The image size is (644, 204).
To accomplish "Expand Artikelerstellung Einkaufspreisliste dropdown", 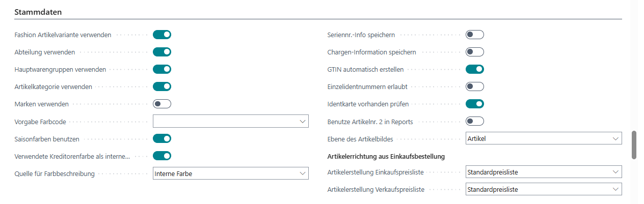I will click(543, 172).
